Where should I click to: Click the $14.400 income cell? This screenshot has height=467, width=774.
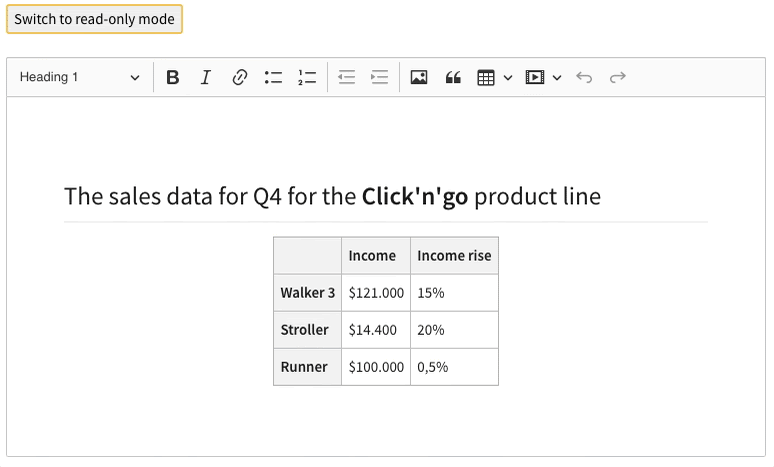click(375, 330)
